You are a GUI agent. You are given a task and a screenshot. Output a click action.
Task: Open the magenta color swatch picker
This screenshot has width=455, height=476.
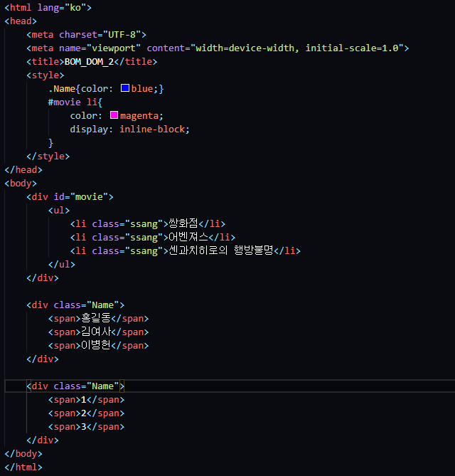[x=114, y=115]
